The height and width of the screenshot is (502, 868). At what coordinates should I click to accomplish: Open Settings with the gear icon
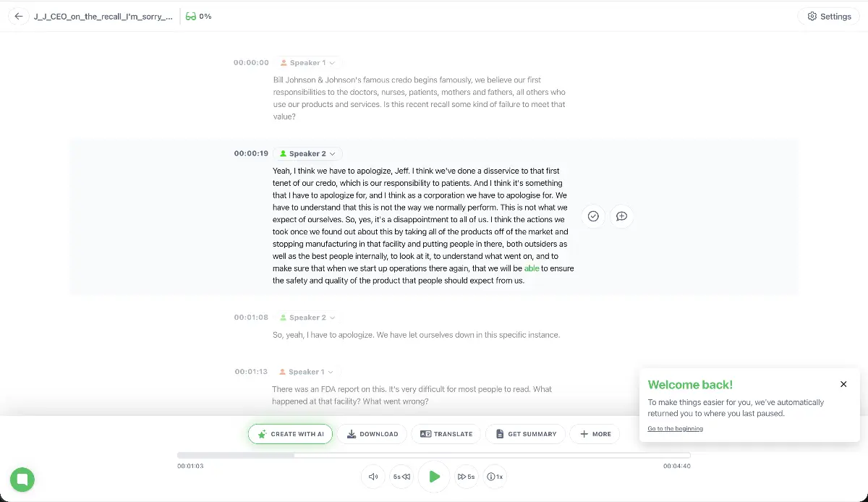pyautogui.click(x=829, y=16)
